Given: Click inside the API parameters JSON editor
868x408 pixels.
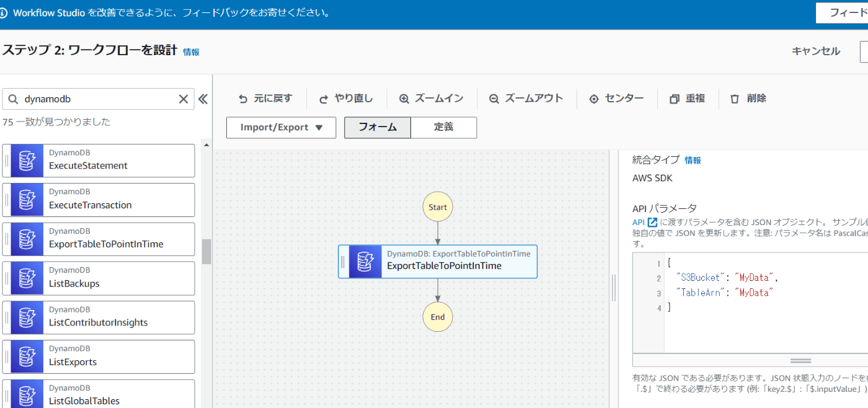Looking at the screenshot, I should pyautogui.click(x=766, y=303).
